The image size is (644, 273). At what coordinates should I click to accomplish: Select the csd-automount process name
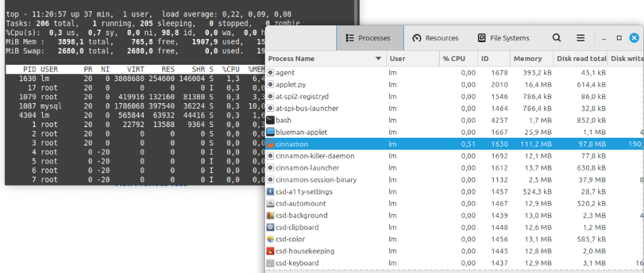[x=301, y=204]
